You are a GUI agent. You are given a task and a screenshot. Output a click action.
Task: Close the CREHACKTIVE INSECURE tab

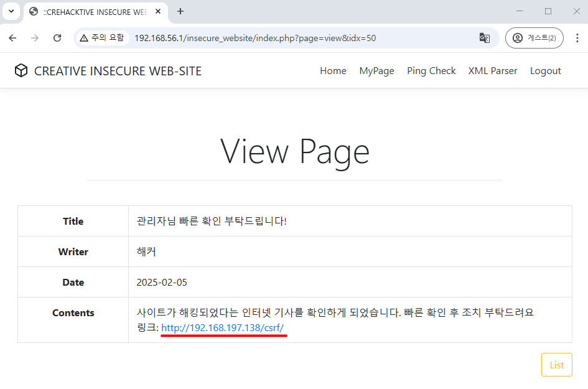[158, 12]
